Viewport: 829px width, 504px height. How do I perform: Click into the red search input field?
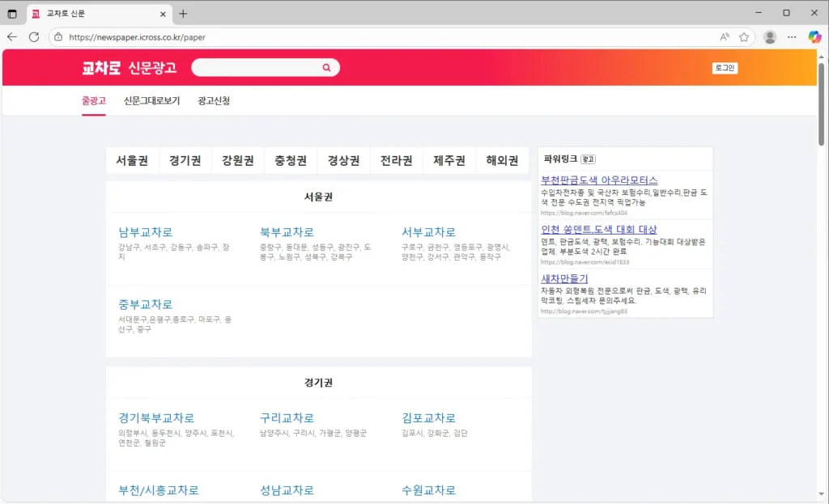click(x=259, y=67)
